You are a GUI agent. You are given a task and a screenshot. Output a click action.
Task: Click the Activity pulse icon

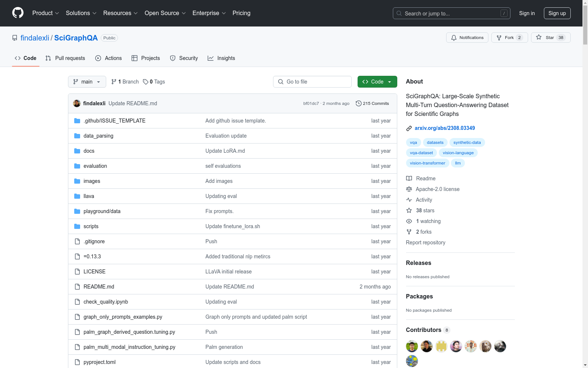[409, 200]
